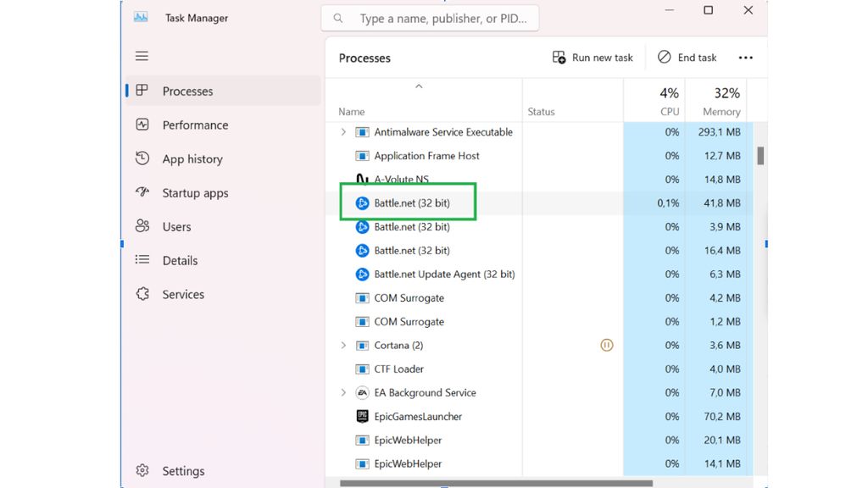This screenshot has height=488, width=868.
Task: Expand the Antimalware Service Executable group
Action: 342,132
